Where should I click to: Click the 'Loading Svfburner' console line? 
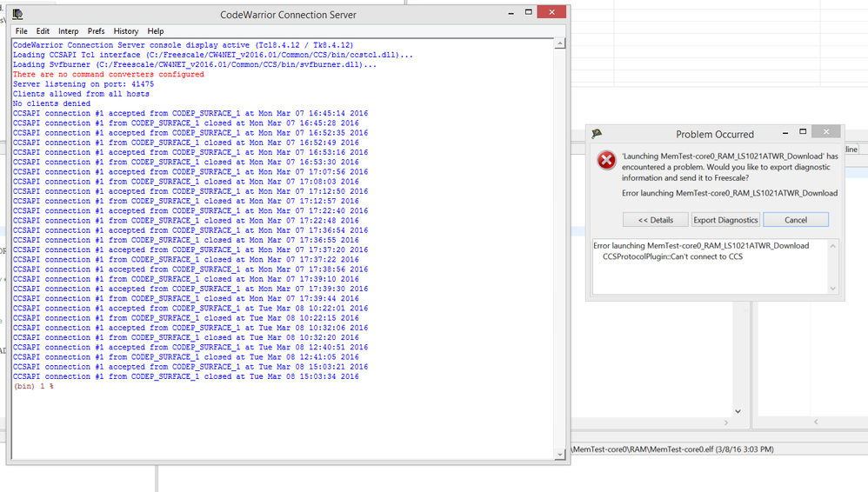195,64
